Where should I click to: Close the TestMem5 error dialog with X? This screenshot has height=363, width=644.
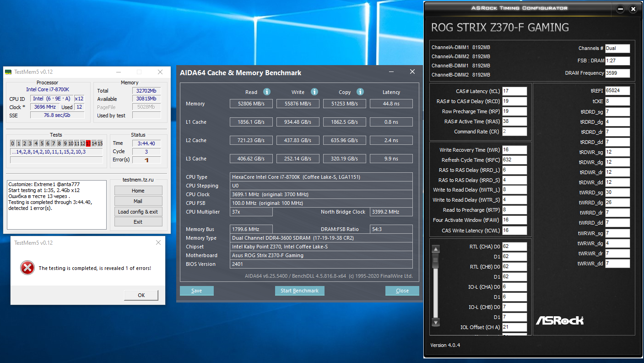(x=158, y=242)
